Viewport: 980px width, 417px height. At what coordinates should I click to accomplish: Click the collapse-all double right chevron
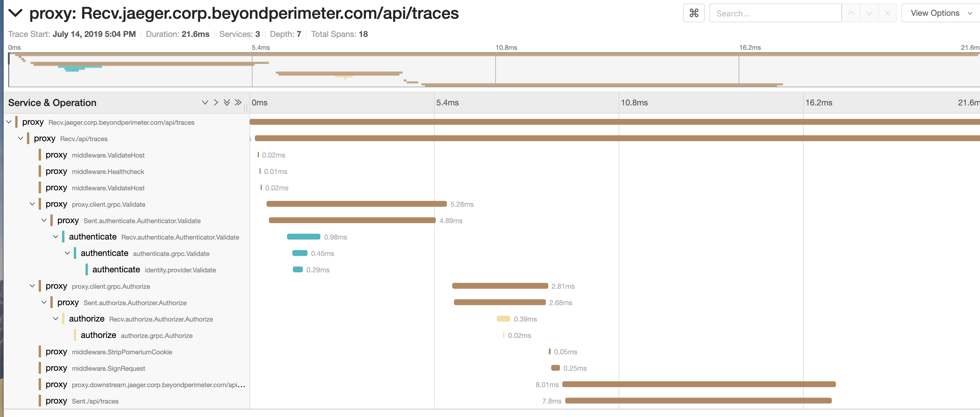(238, 103)
